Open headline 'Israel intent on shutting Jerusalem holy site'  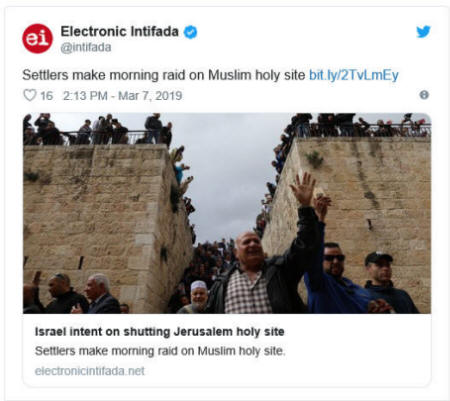click(x=159, y=332)
